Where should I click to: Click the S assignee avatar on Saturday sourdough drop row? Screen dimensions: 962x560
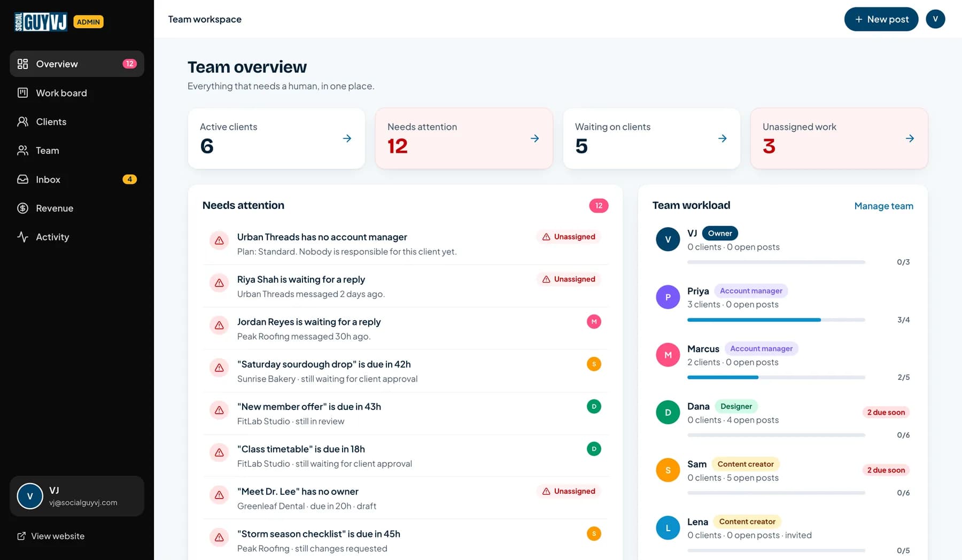click(594, 364)
